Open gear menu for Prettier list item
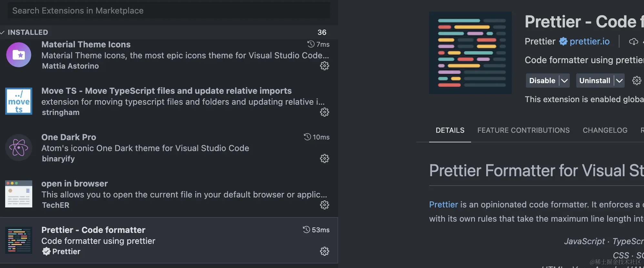The image size is (644, 268). point(324,251)
